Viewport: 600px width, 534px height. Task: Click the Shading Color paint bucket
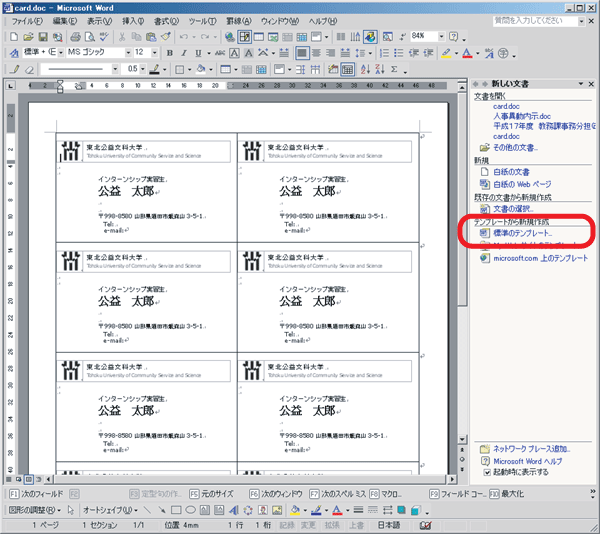201,69
